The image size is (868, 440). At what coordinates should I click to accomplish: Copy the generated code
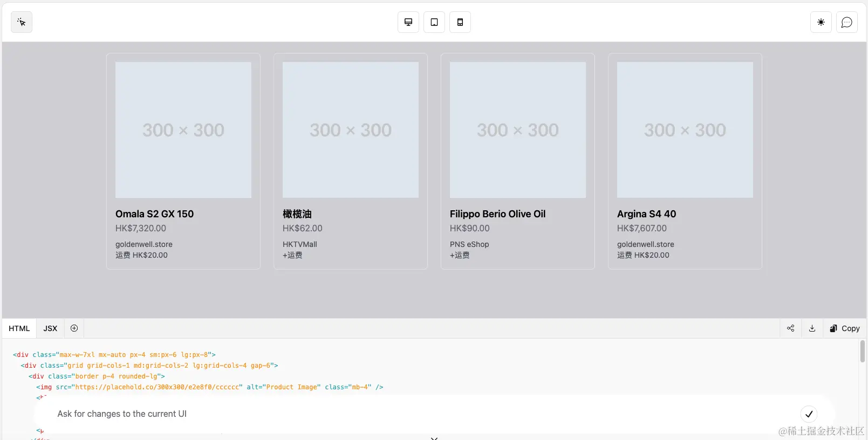(845, 328)
